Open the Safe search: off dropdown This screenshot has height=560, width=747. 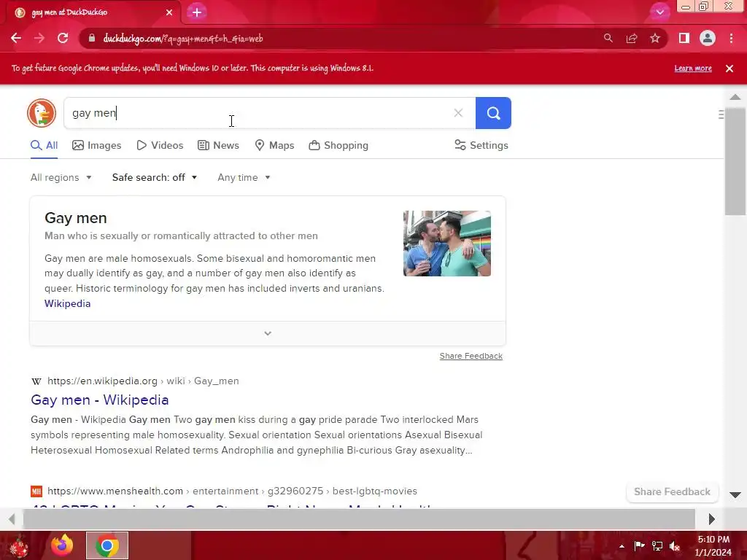tap(155, 178)
